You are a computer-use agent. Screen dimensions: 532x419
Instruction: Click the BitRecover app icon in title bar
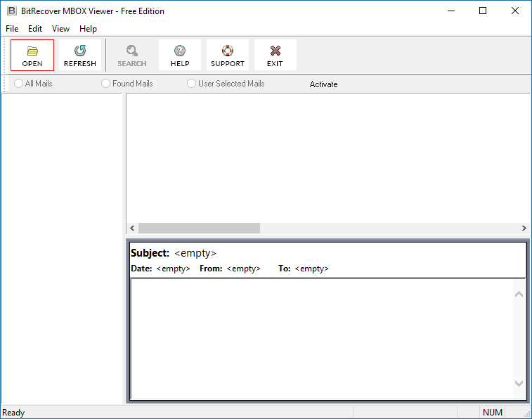(x=12, y=11)
